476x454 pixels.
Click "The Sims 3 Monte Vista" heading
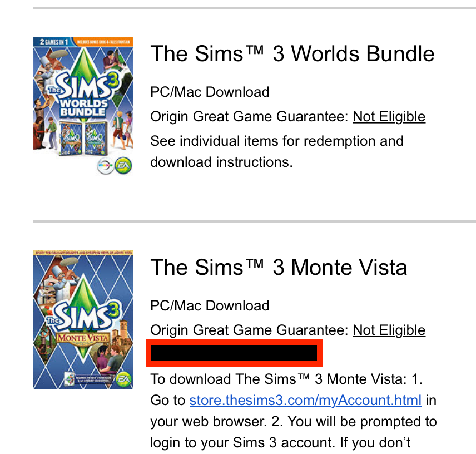[279, 268]
